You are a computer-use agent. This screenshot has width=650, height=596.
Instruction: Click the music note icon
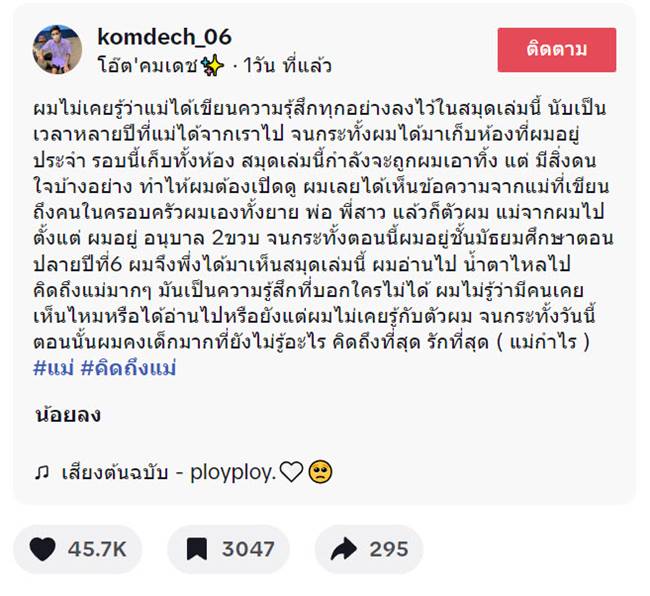pyautogui.click(x=41, y=472)
